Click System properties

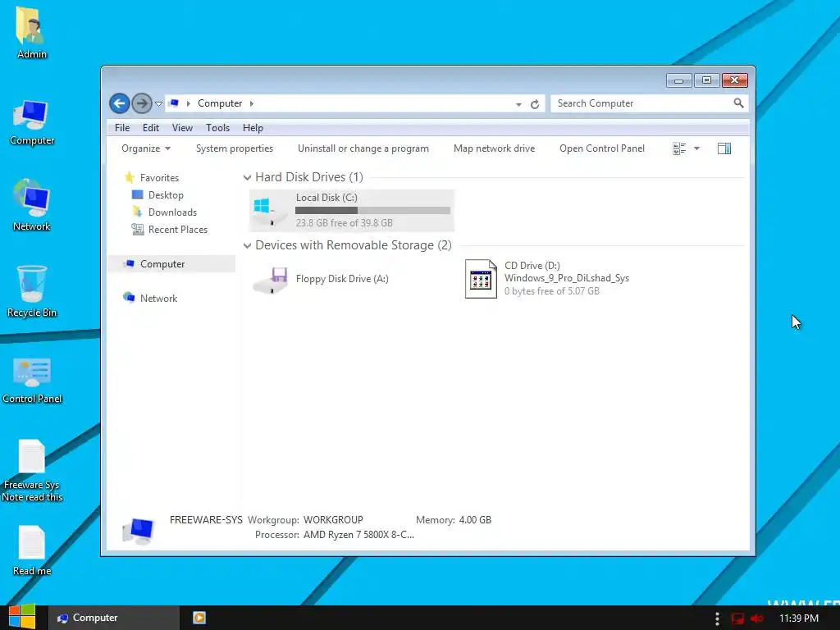point(234,148)
